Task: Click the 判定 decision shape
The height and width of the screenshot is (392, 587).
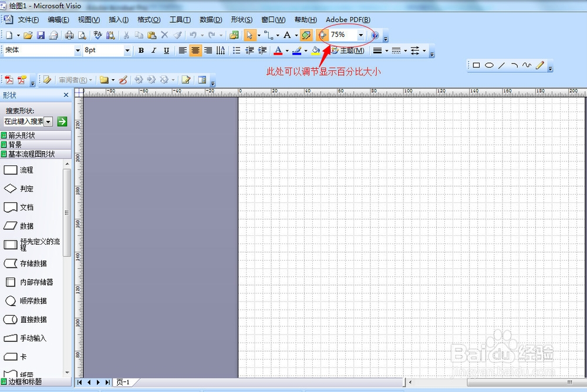Action: pyautogui.click(x=19, y=189)
